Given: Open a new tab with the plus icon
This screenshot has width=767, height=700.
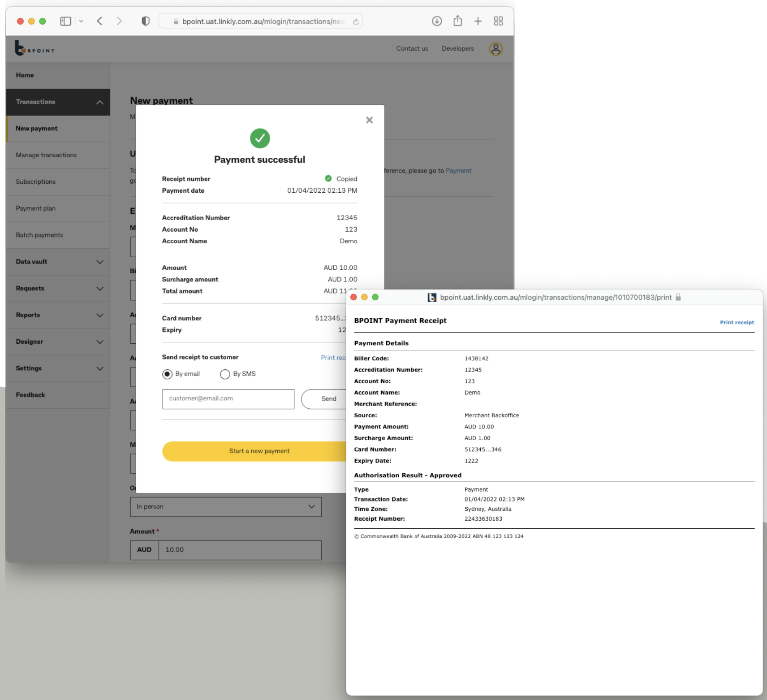Looking at the screenshot, I should [x=478, y=21].
